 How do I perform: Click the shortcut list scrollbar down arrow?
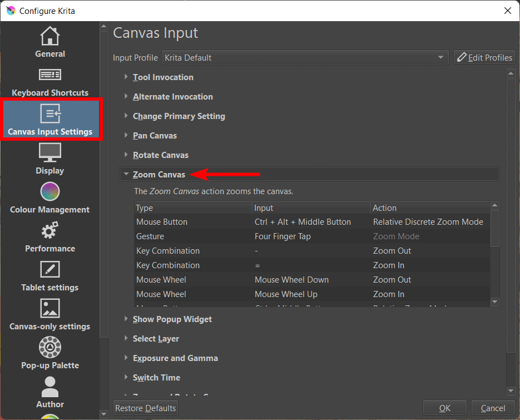point(494,302)
